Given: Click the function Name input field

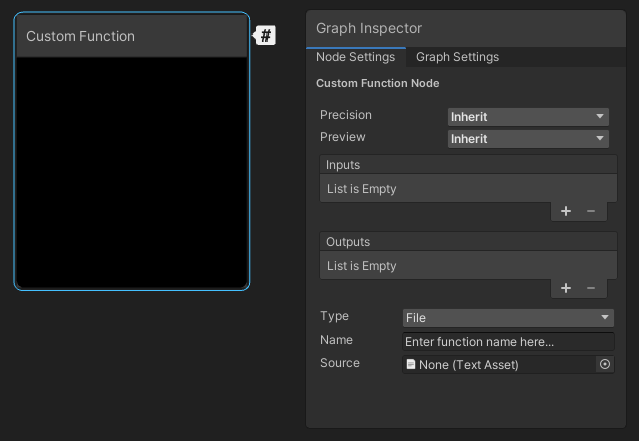Looking at the screenshot, I should 508,342.
